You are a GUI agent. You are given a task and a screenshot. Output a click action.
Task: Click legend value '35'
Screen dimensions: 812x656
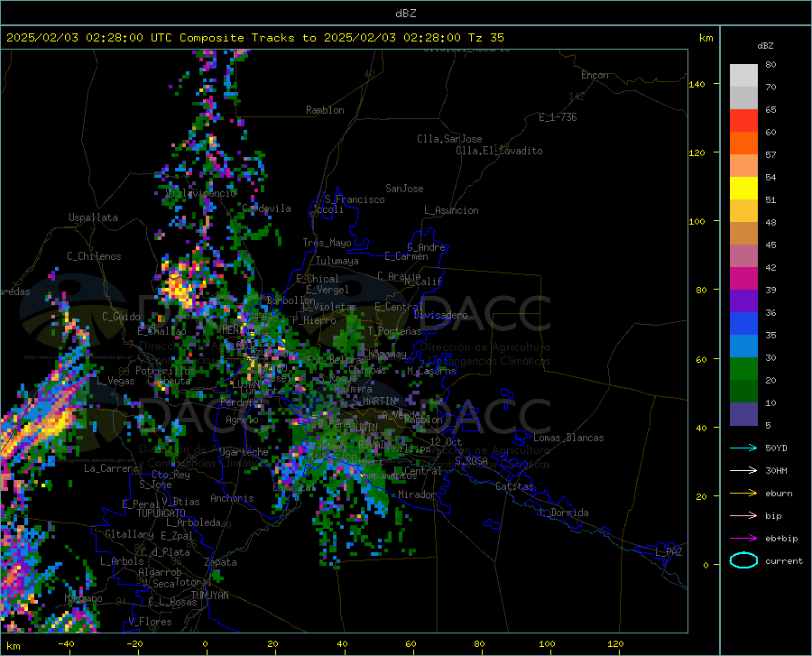pos(770,336)
